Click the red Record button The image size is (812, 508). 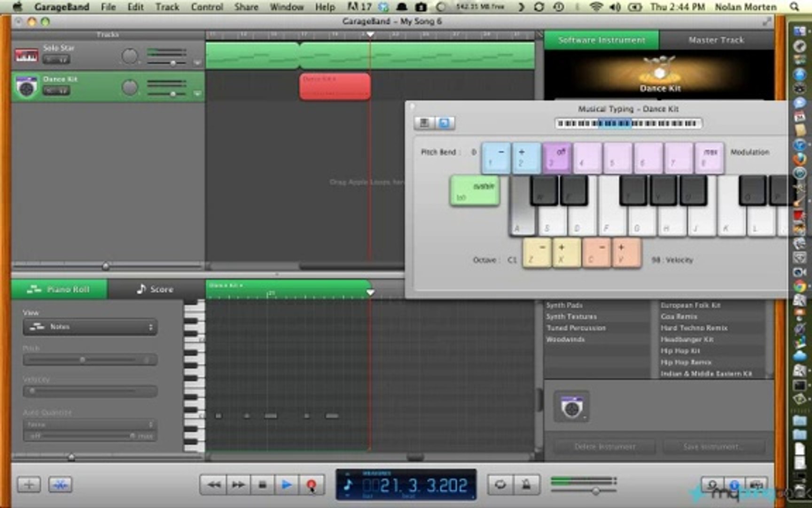tap(311, 484)
